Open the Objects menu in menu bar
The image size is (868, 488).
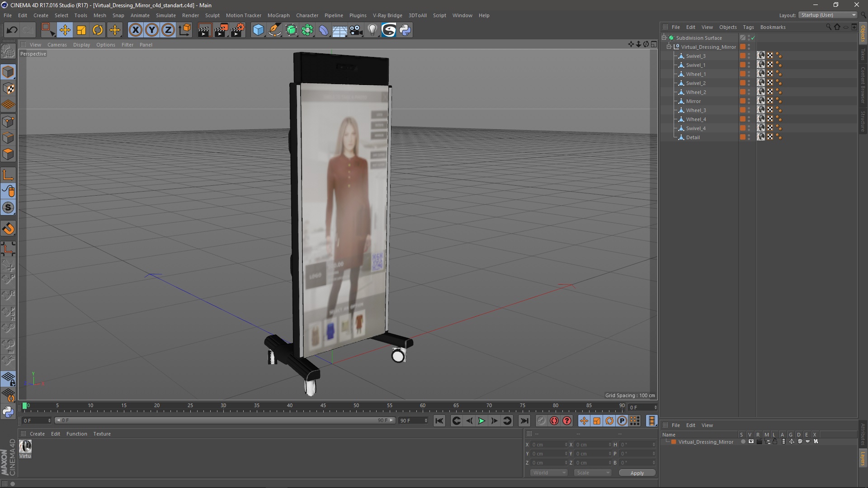pyautogui.click(x=727, y=27)
